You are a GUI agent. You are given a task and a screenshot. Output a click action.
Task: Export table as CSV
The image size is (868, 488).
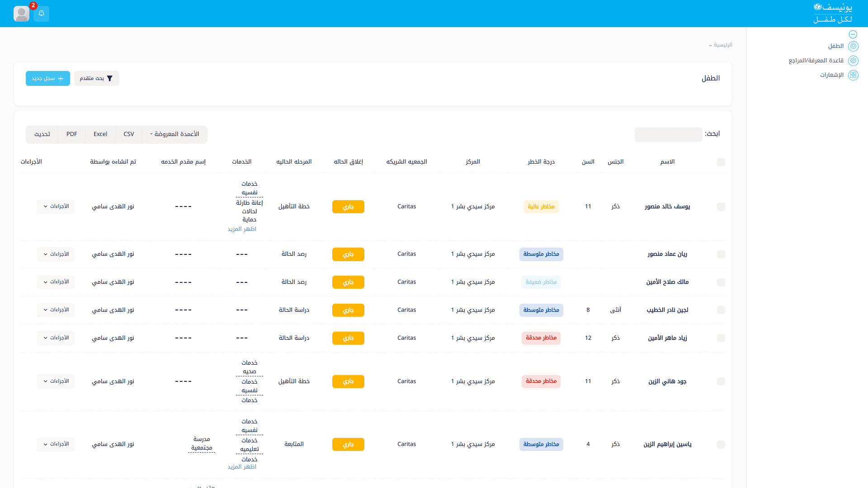(x=129, y=134)
